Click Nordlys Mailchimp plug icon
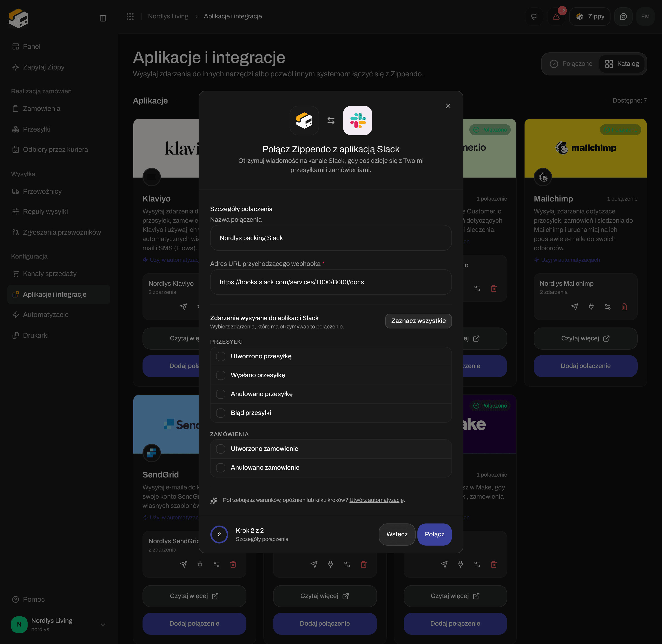The width and height of the screenshot is (662, 644). coord(591,307)
